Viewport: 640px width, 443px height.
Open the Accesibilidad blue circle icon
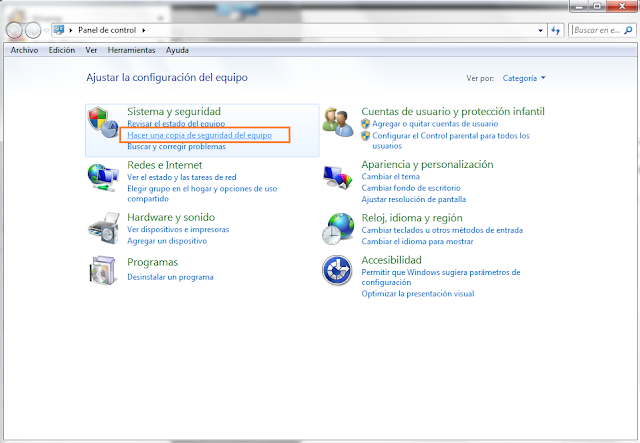pos(337,270)
